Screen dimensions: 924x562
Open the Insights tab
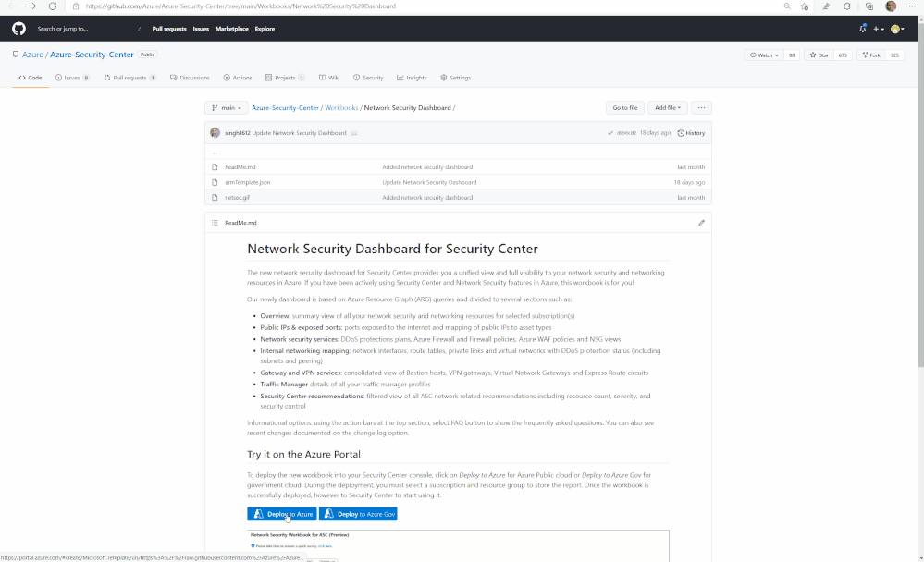(x=412, y=78)
